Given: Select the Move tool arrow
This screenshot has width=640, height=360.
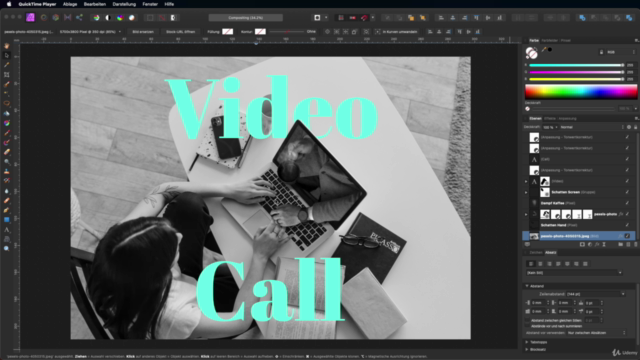Looking at the screenshot, I should (7, 55).
